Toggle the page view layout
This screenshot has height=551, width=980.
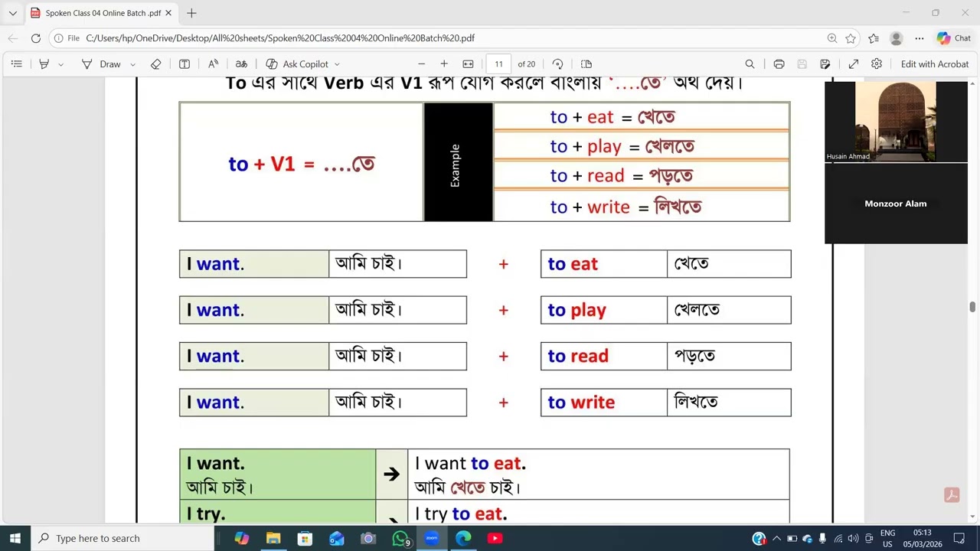[x=586, y=64]
